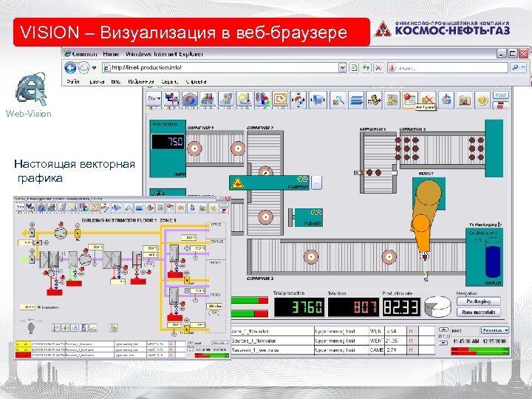Open help via yellow question mark icon
This screenshot has width=532, height=399.
click(482, 100)
